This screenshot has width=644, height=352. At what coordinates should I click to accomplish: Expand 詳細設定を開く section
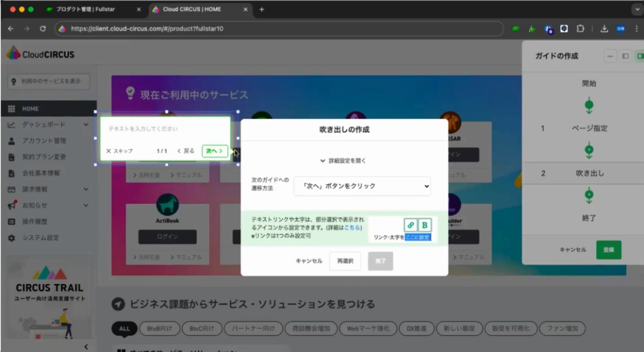344,161
